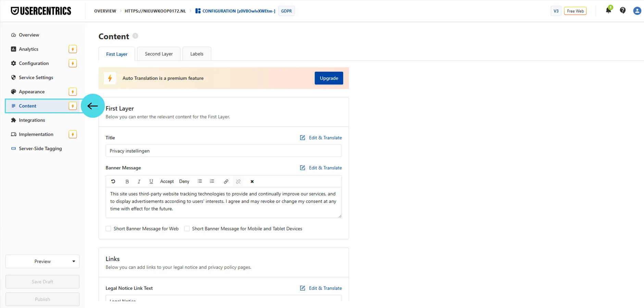Open the V3 version selector
This screenshot has height=308, width=644.
coord(556,11)
